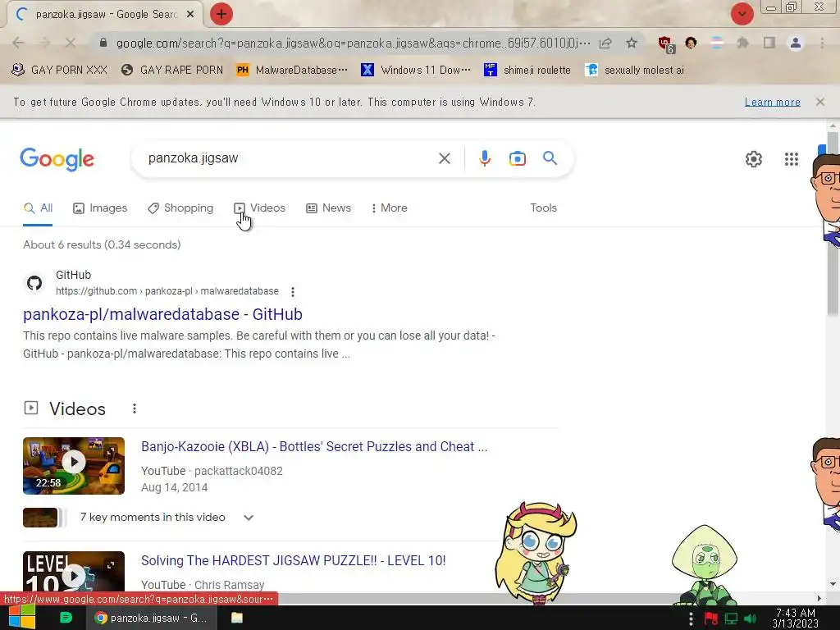840x630 pixels.
Task: Open the Chrome profile avatar menu
Action: [x=796, y=43]
